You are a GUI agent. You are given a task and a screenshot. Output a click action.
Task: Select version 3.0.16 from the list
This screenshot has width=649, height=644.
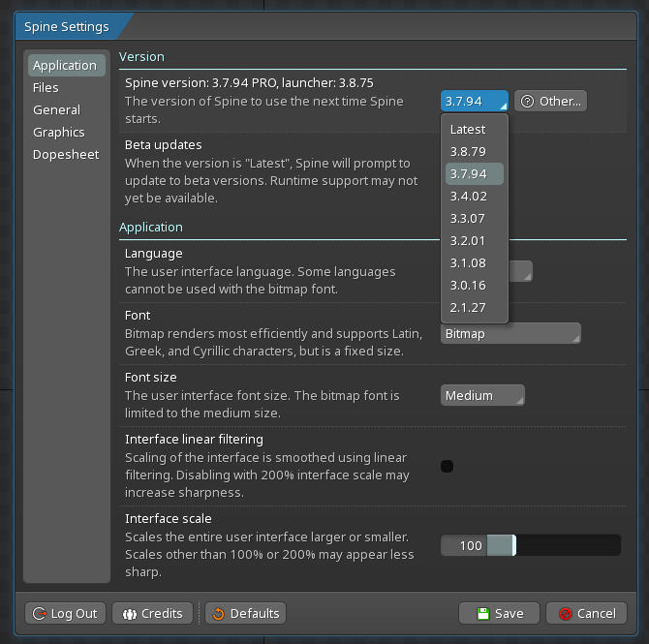(x=475, y=286)
